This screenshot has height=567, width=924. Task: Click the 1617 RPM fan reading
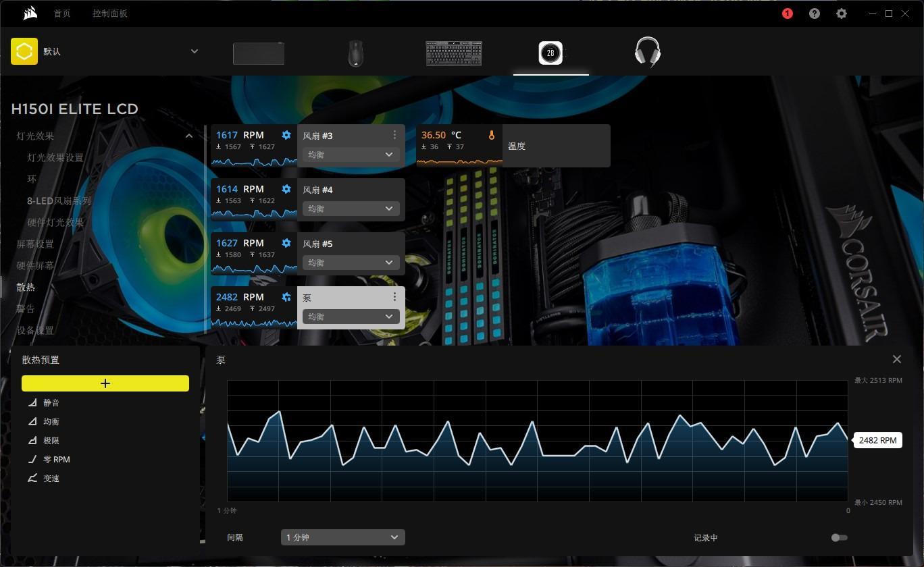pyautogui.click(x=240, y=135)
